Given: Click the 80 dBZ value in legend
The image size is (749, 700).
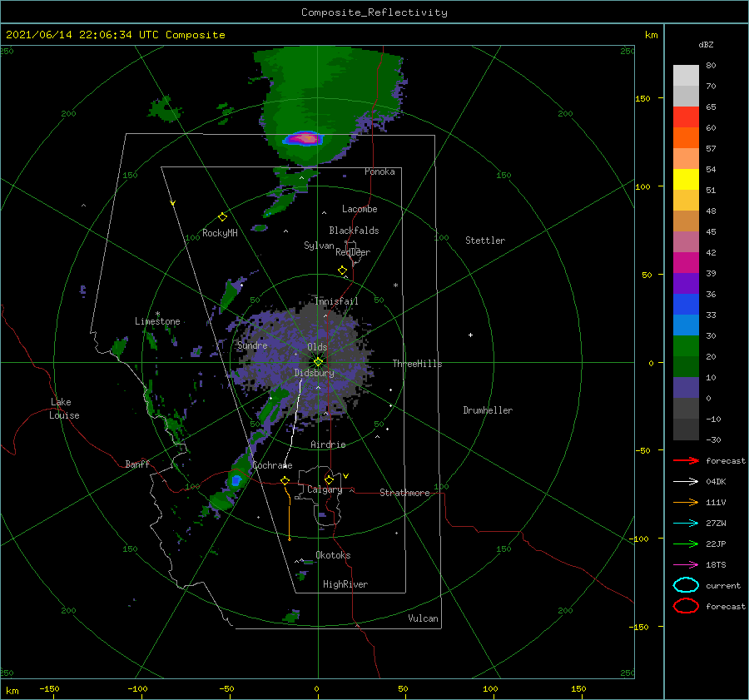Looking at the screenshot, I should pos(711,66).
